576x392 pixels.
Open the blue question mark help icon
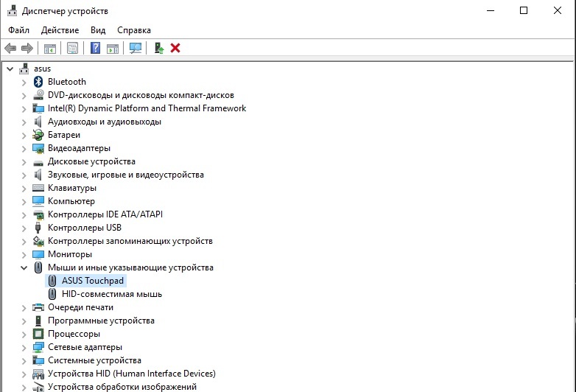[x=95, y=48]
